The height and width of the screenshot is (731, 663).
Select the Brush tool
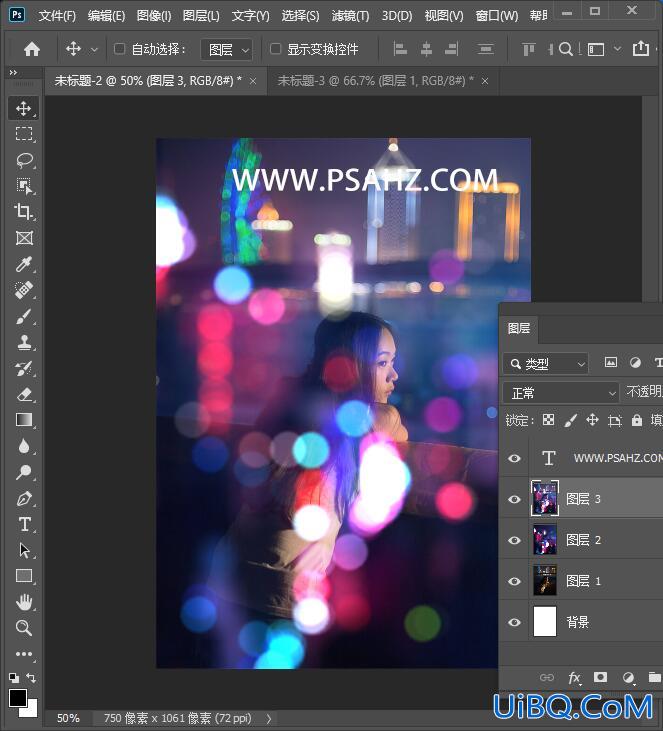pyautogui.click(x=24, y=317)
